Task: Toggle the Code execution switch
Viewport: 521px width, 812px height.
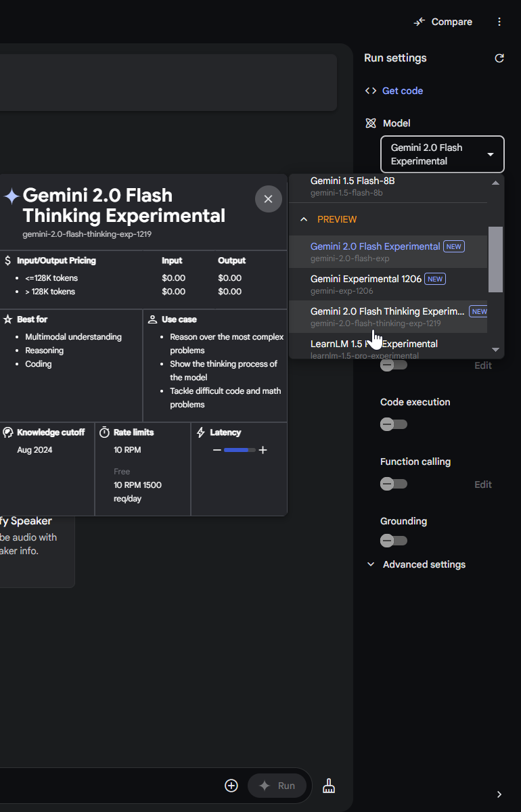Action: 394,424
